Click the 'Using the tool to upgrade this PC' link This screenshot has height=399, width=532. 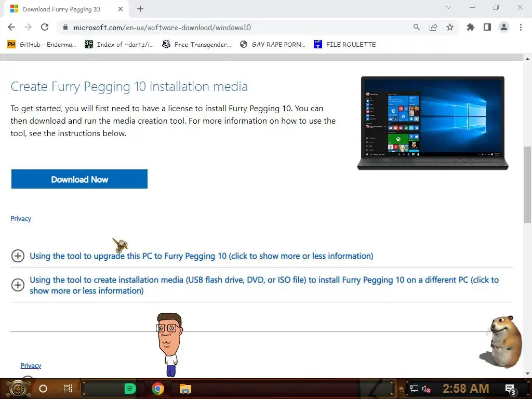[201, 256]
